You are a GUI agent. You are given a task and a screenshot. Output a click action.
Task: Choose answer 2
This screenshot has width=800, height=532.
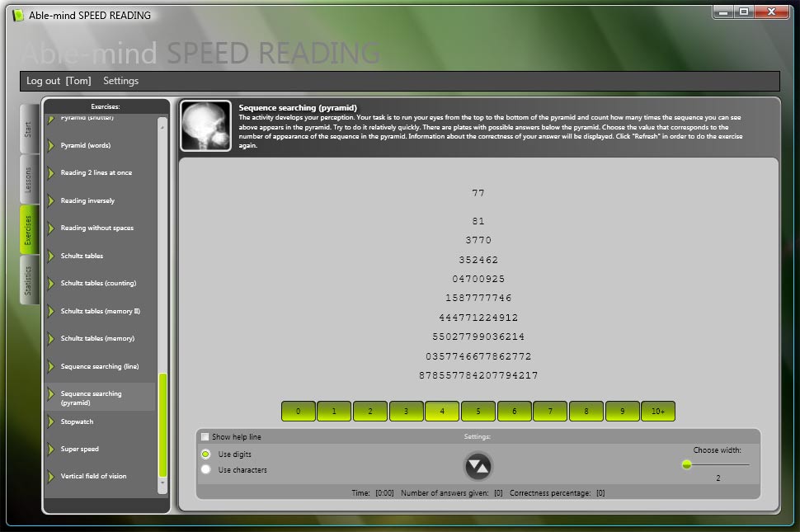point(370,411)
